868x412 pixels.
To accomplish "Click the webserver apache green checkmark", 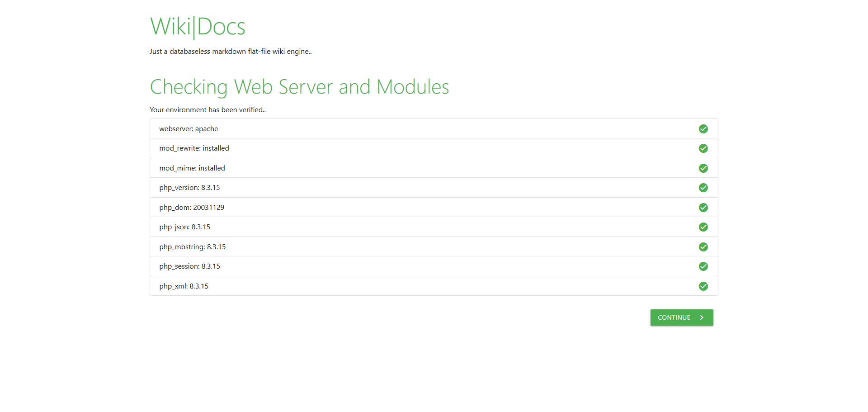I will pos(703,129).
